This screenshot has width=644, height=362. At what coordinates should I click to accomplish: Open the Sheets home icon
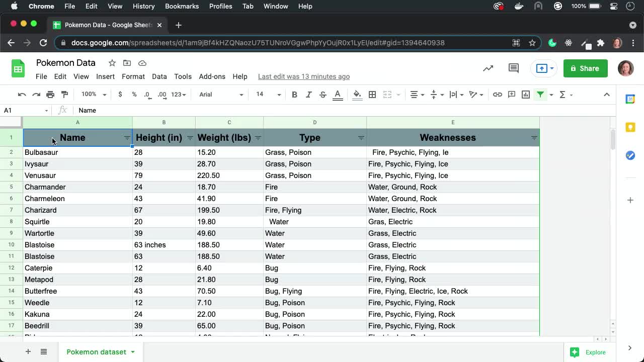pyautogui.click(x=18, y=69)
